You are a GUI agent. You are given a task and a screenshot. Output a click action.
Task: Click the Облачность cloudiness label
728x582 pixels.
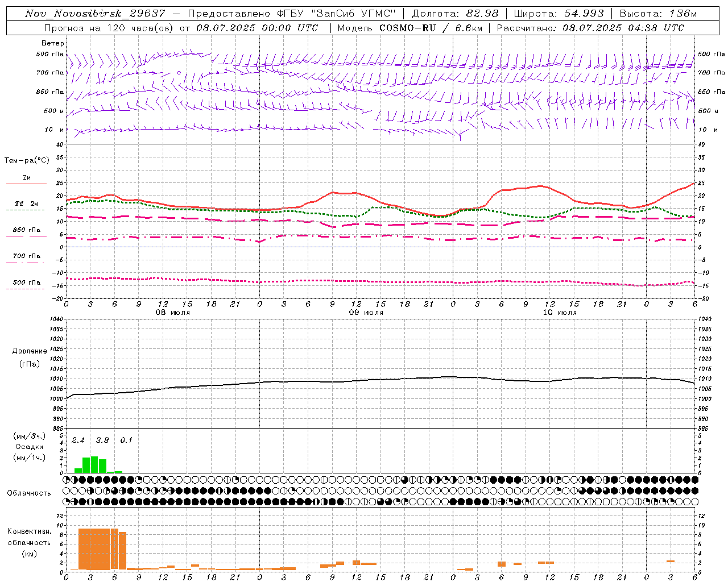[x=29, y=493]
